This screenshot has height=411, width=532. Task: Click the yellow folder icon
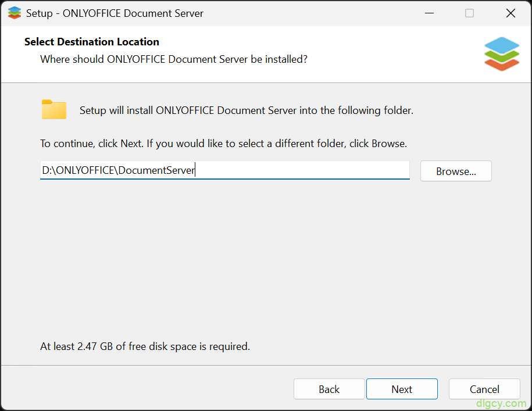tap(54, 109)
